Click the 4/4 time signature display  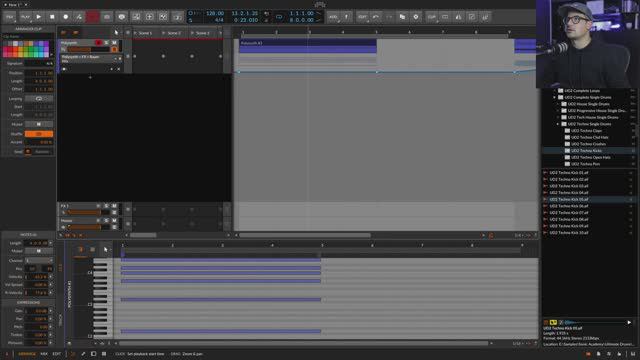pyautogui.click(x=219, y=20)
